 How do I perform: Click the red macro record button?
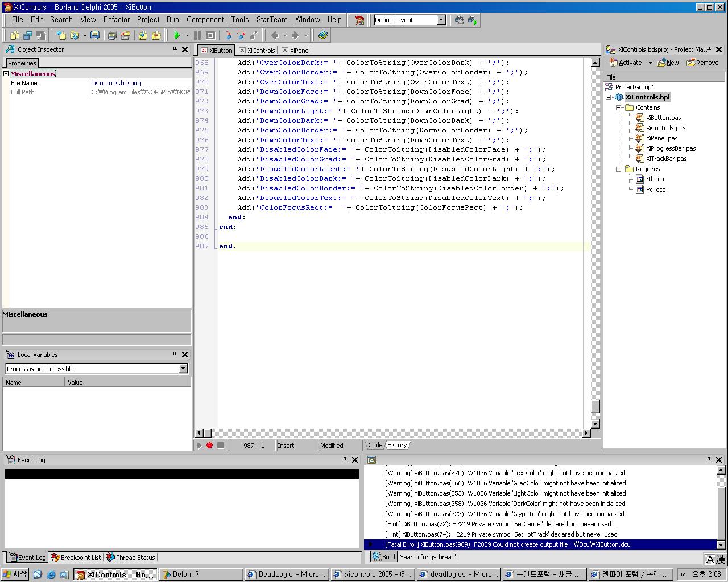tap(209, 446)
